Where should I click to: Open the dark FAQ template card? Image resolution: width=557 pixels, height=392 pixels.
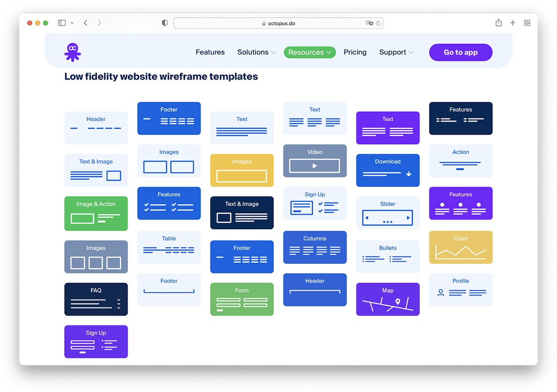coord(96,299)
